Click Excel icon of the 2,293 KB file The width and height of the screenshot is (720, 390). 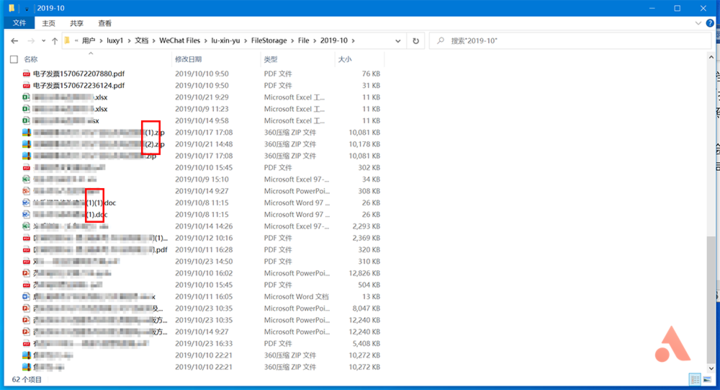26,226
